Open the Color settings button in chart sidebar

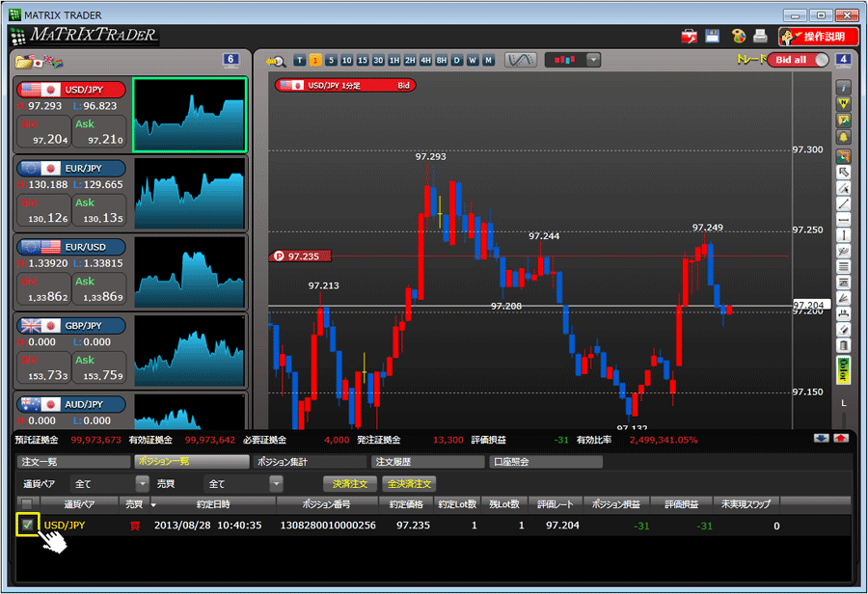(x=843, y=370)
